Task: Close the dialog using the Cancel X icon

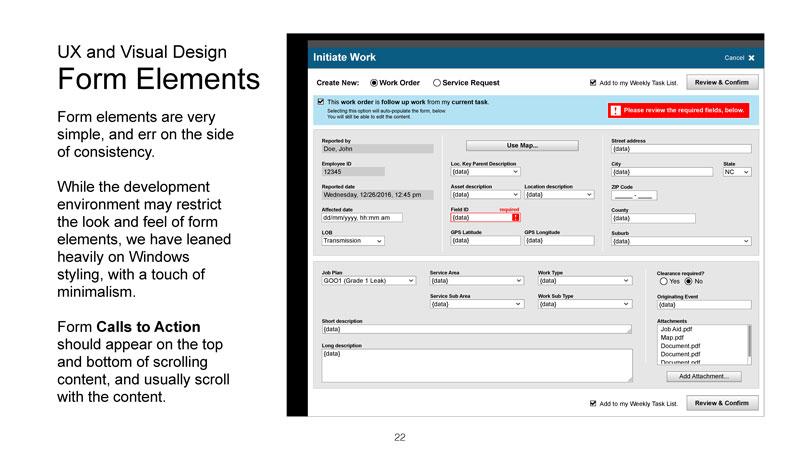Action: [x=750, y=58]
